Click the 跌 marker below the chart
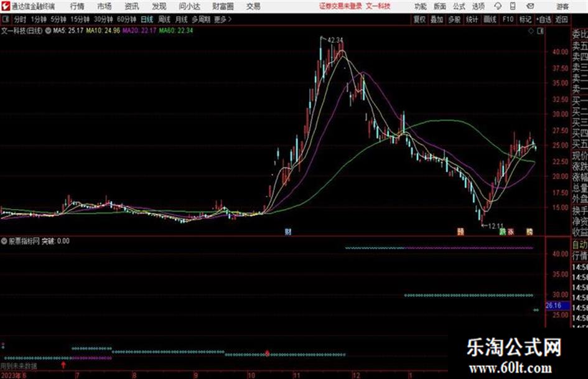This screenshot has width=588, height=379. pos(503,232)
